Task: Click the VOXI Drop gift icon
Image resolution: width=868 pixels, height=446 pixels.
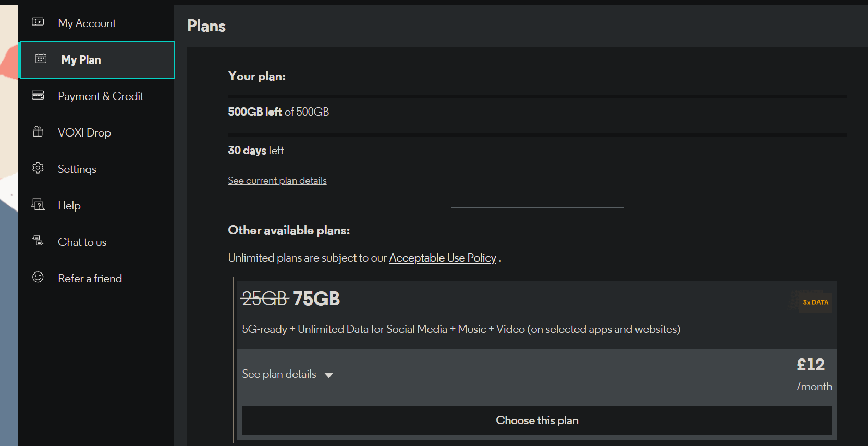Action: (38, 132)
